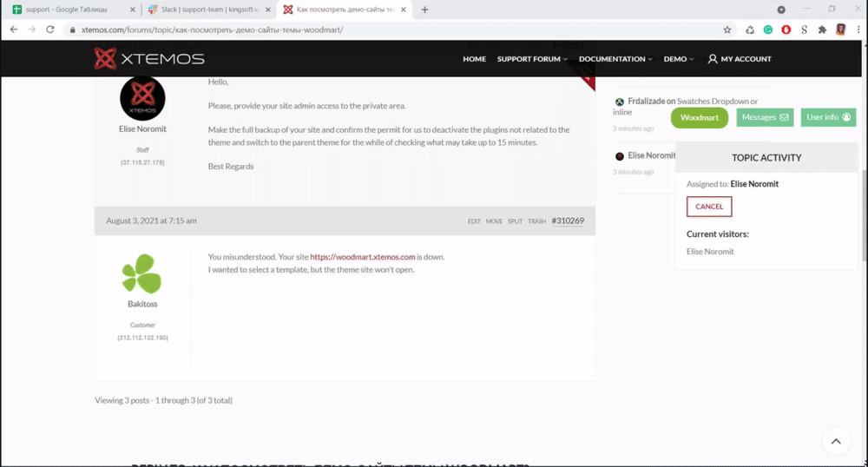
Task: Select the Xtemos forum topic tab
Action: click(345, 10)
